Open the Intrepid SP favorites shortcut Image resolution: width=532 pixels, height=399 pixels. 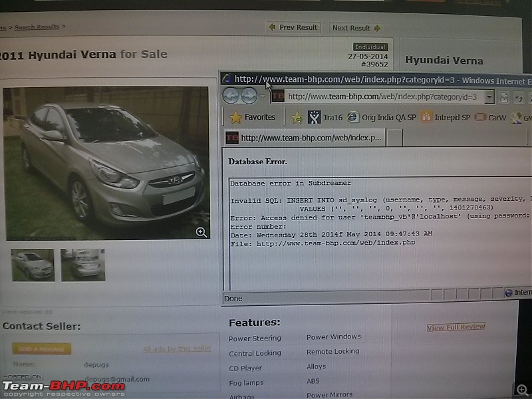point(446,118)
